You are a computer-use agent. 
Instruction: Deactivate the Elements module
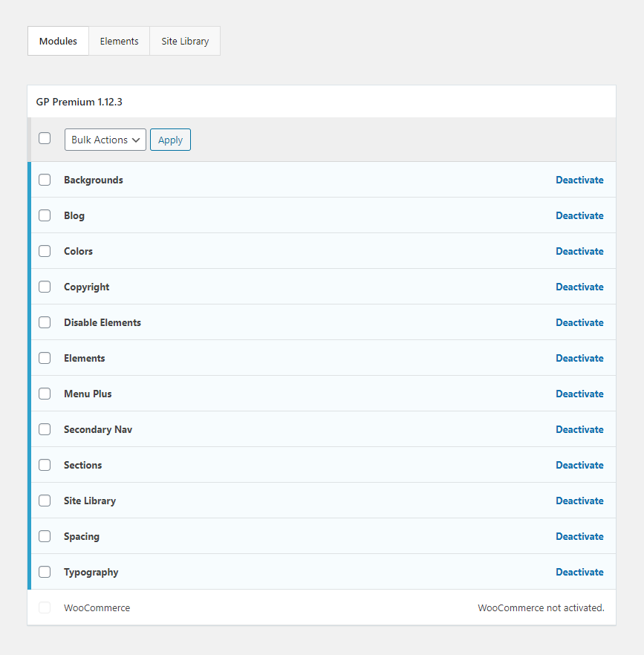point(579,358)
